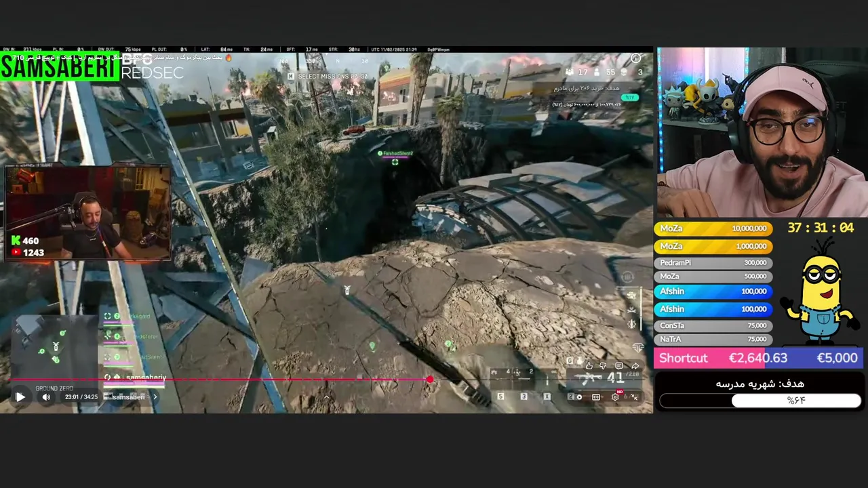This screenshot has width=868, height=488.
Task: Click the green %۱۷ goal badge
Action: click(x=631, y=97)
